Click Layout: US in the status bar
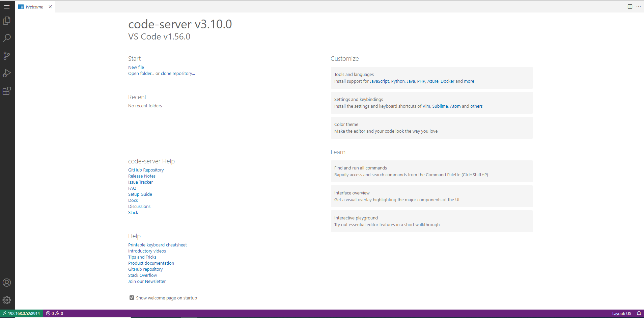 622,313
